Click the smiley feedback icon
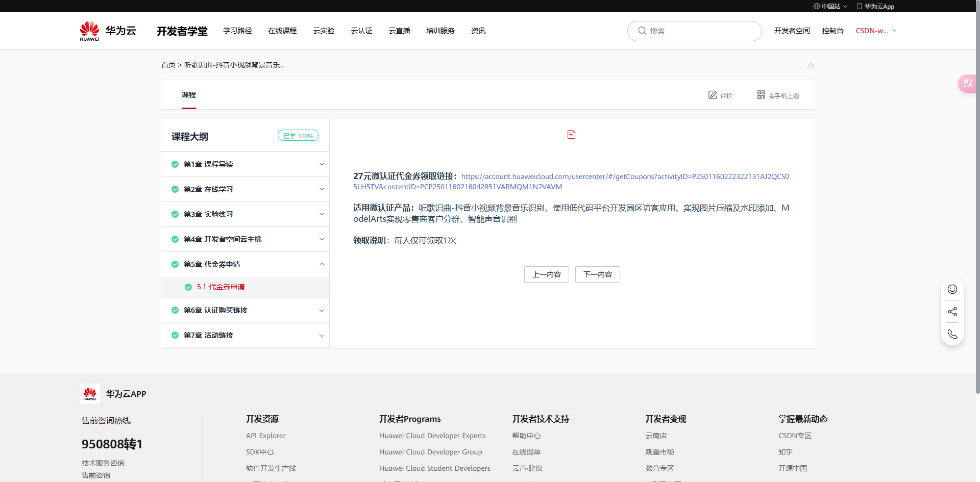The height and width of the screenshot is (482, 980). point(952,289)
